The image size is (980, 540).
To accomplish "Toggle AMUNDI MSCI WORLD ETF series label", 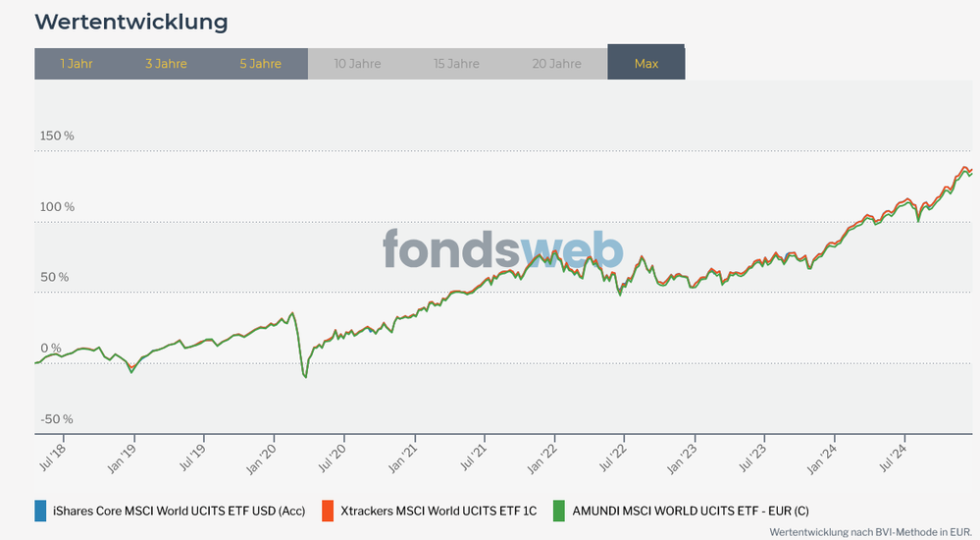I will point(691,511).
